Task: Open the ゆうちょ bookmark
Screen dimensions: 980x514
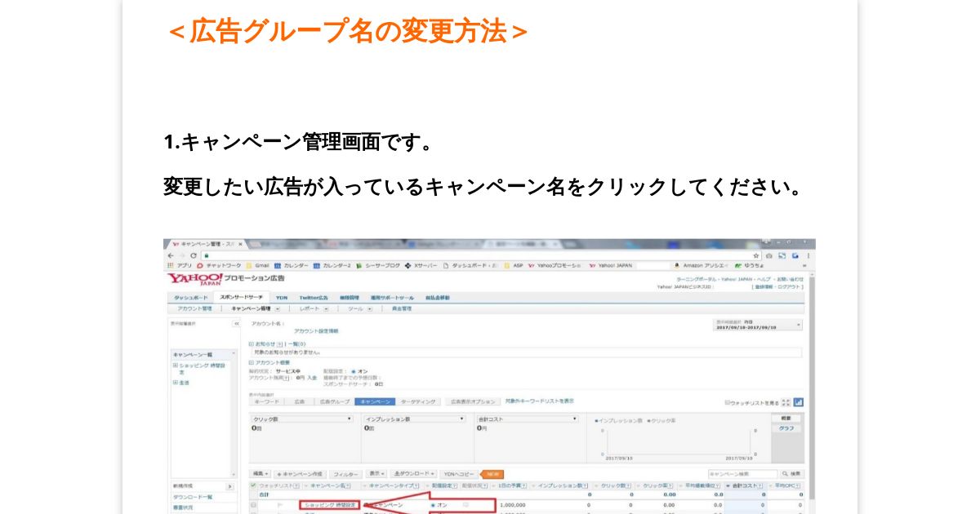Action: point(749,265)
